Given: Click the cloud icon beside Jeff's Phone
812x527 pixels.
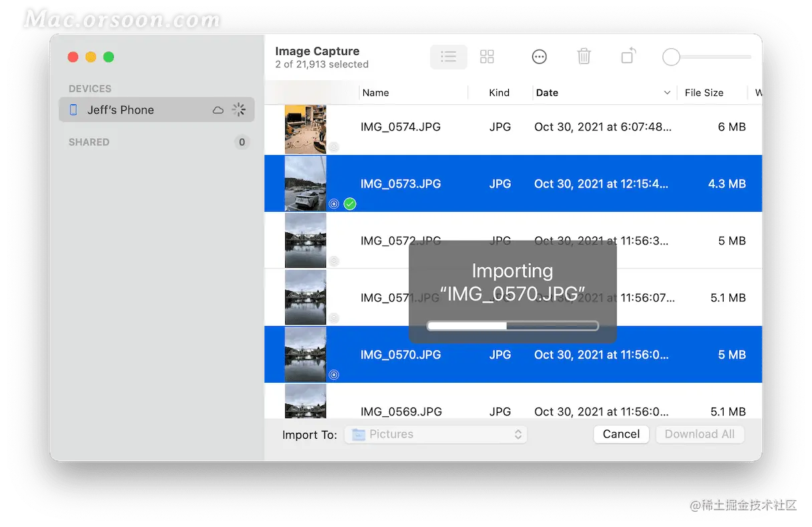Looking at the screenshot, I should coord(218,110).
